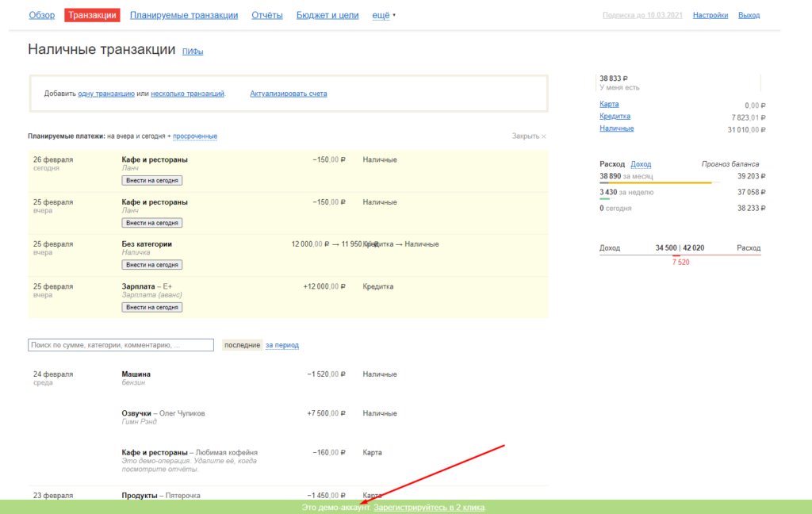
Task: Close planned payments with Закрыть ×
Action: click(529, 136)
